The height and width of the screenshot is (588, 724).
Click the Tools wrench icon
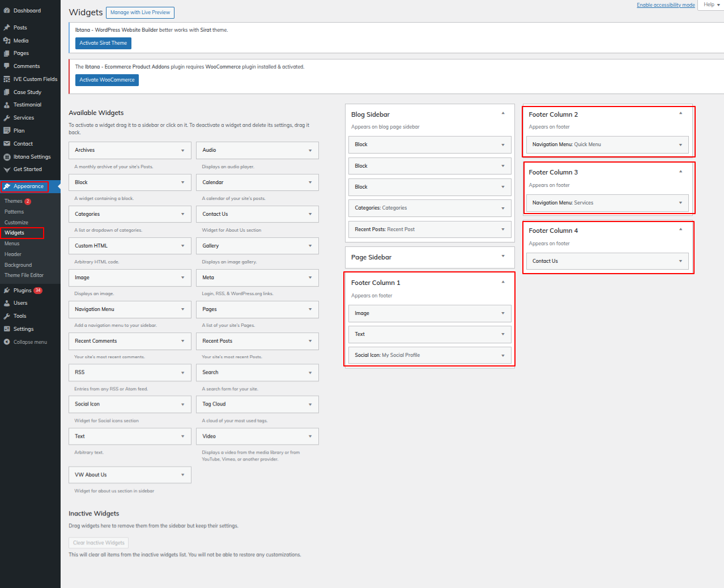(7, 316)
